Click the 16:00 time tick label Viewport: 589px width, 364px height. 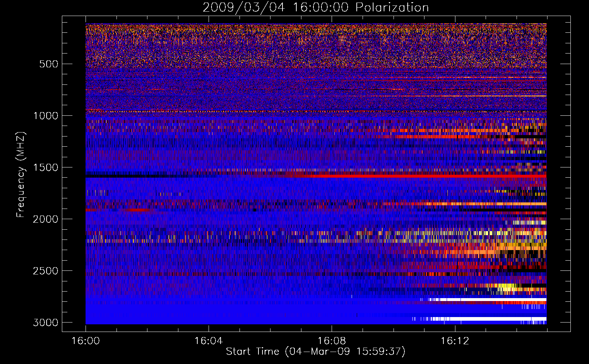pyautogui.click(x=86, y=341)
